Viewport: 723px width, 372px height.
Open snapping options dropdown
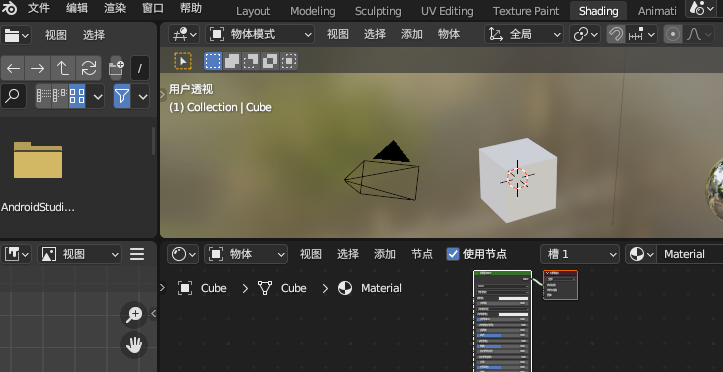[x=641, y=34]
